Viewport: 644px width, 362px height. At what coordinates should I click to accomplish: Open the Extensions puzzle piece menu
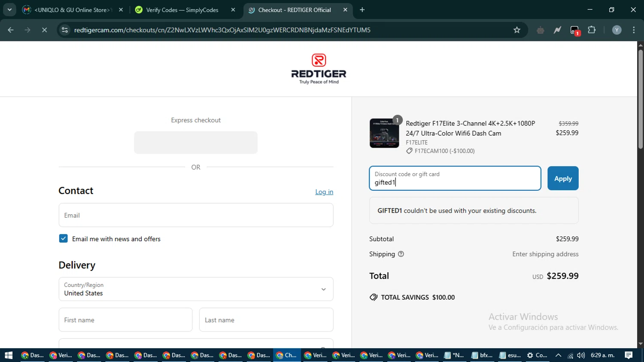592,30
